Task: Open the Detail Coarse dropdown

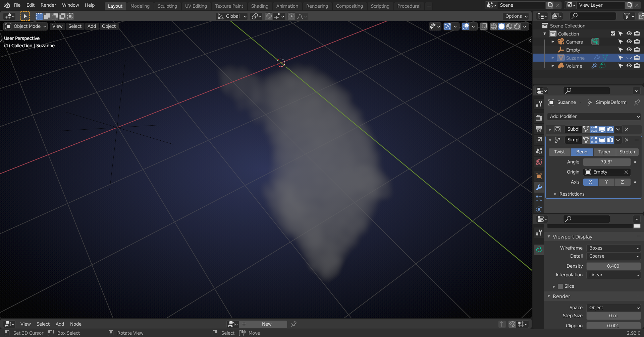Action: tap(613, 256)
